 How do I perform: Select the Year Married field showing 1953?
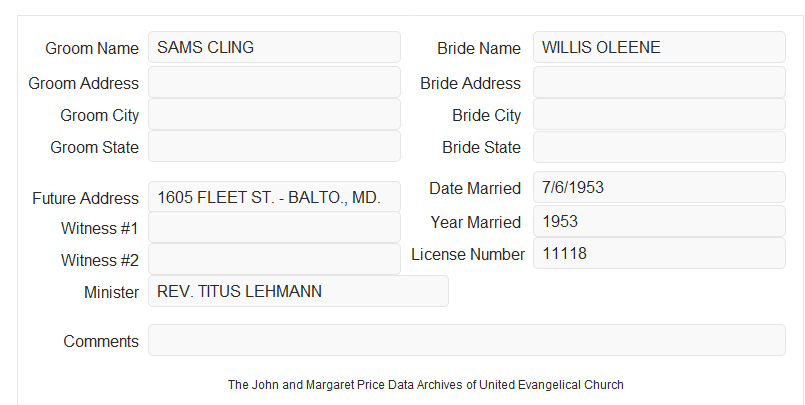pyautogui.click(x=659, y=221)
